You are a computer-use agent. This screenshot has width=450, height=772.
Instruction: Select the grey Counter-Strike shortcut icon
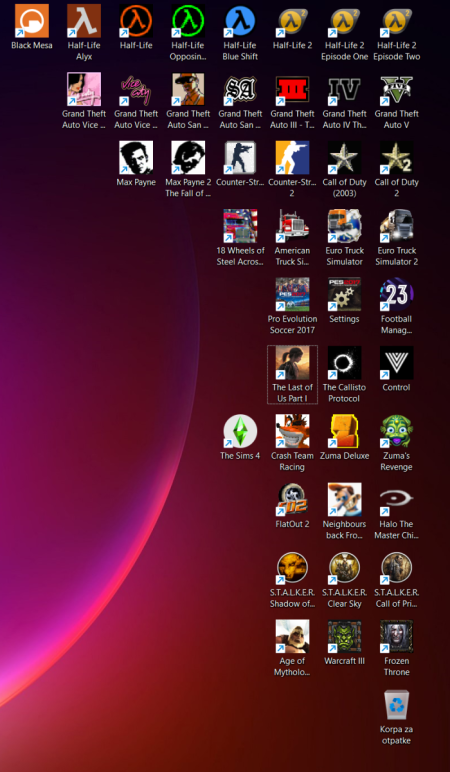click(x=240, y=158)
